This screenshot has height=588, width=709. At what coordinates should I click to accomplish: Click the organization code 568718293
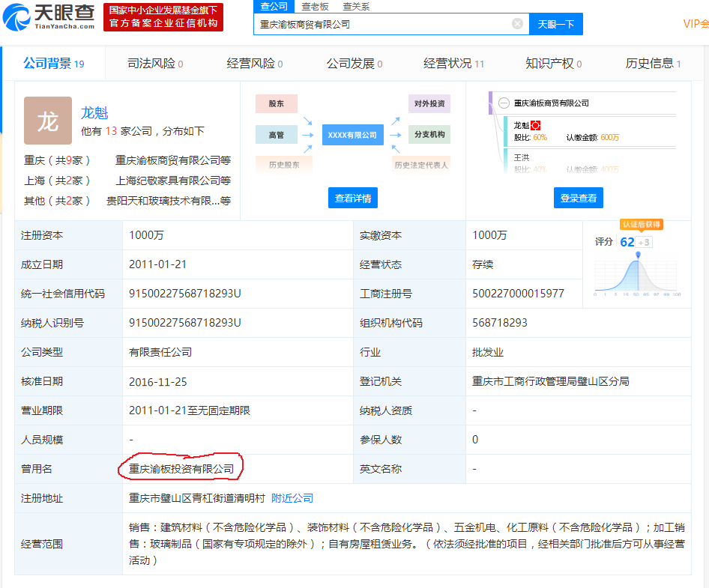pos(500,323)
